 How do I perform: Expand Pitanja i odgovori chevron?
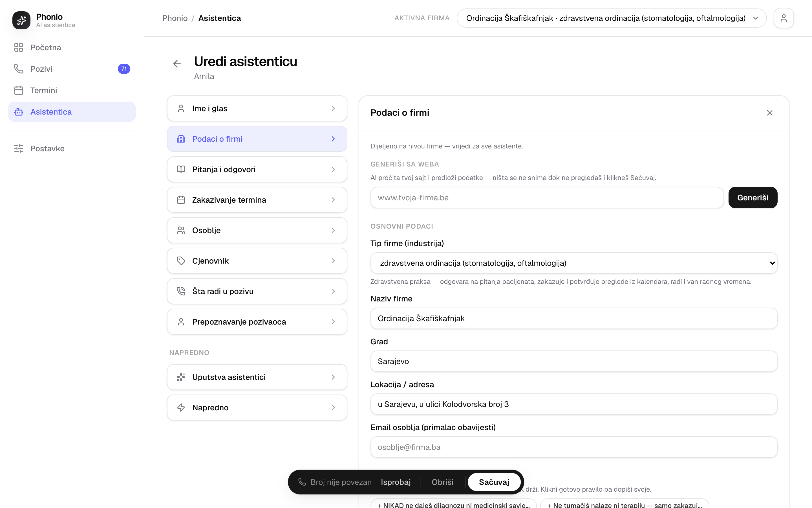(x=333, y=169)
